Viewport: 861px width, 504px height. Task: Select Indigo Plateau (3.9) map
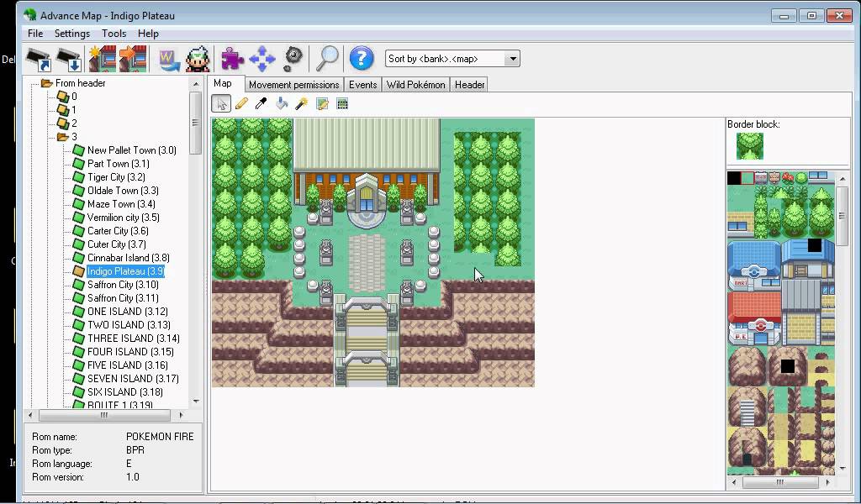pyautogui.click(x=126, y=271)
